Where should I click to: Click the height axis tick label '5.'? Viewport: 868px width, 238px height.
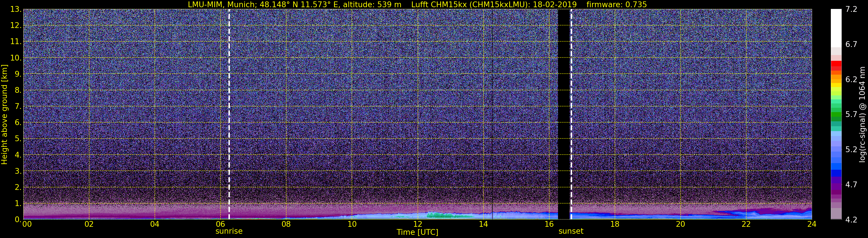coord(18,139)
